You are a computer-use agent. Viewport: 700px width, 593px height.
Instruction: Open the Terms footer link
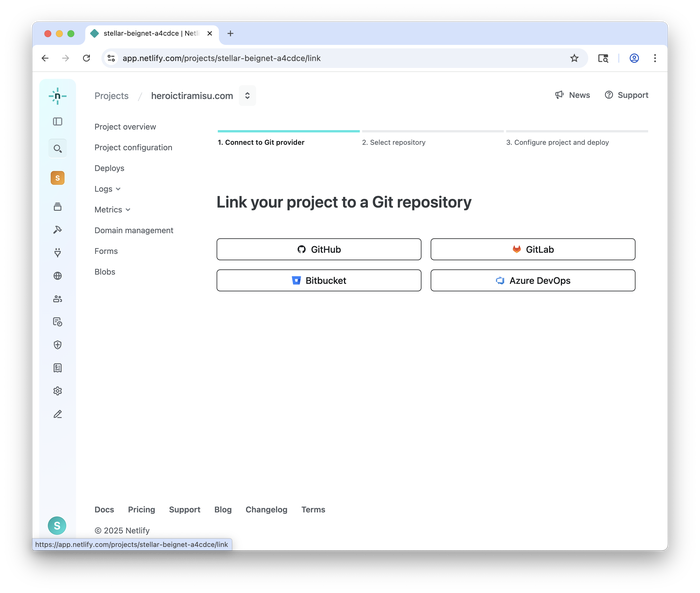313,509
